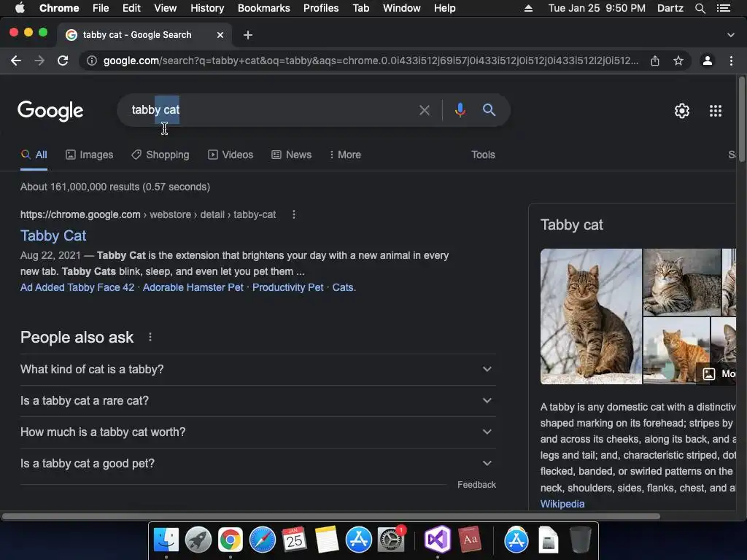
Task: Open the Apple menu
Action: pos(20,8)
